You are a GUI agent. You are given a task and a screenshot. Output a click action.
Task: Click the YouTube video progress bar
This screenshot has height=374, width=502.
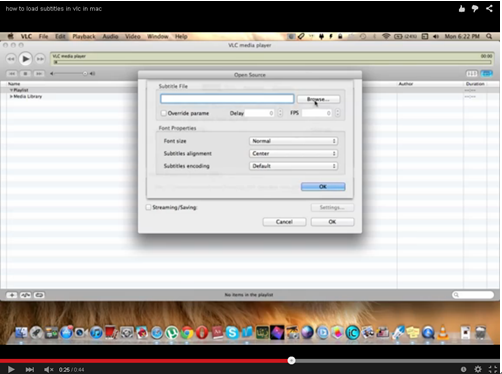250,360
